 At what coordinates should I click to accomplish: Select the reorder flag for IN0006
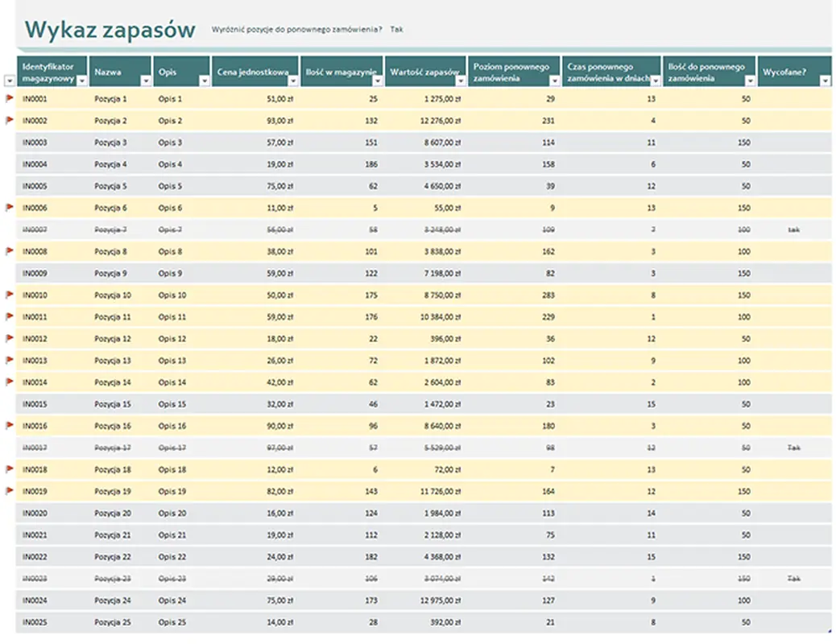click(10, 208)
